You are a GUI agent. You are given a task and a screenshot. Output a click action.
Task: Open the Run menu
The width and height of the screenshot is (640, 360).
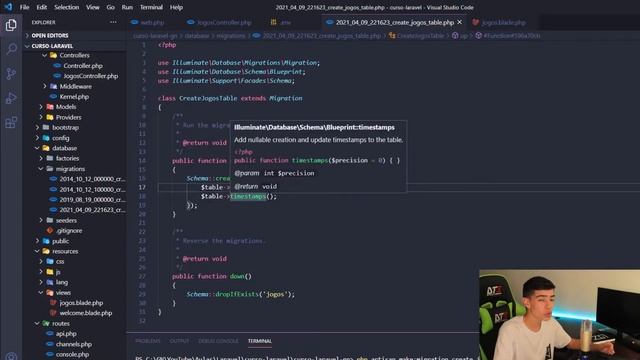pyautogui.click(x=127, y=7)
